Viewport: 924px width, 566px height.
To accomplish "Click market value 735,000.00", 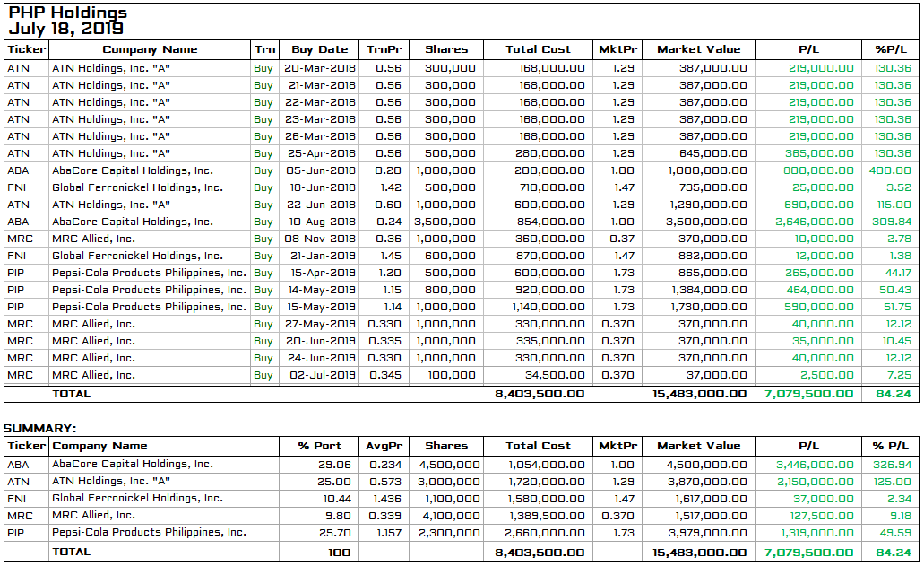I will (x=713, y=188).
